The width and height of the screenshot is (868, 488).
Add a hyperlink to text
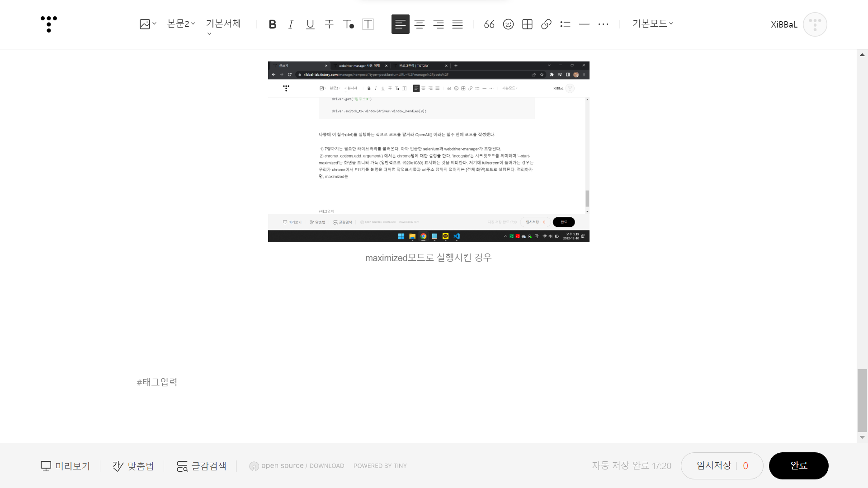[546, 24]
